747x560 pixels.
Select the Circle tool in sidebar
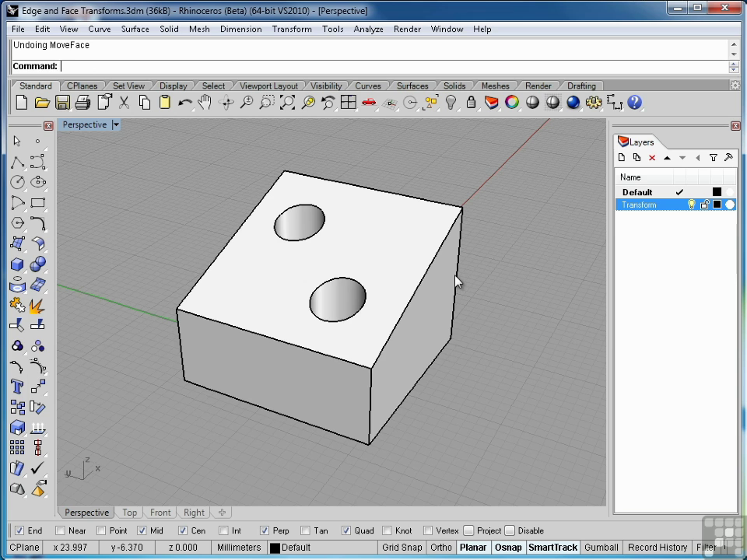click(17, 182)
